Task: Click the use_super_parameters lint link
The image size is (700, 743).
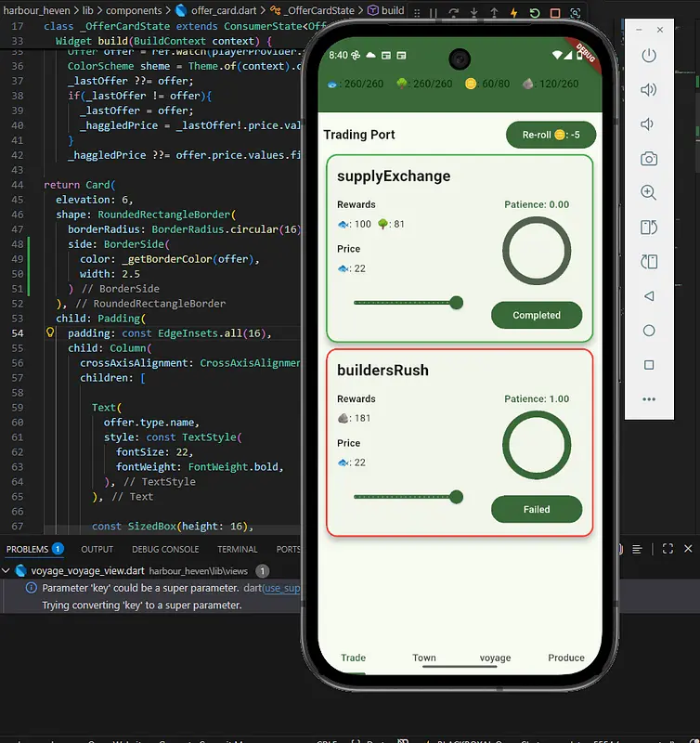Action: [282, 588]
